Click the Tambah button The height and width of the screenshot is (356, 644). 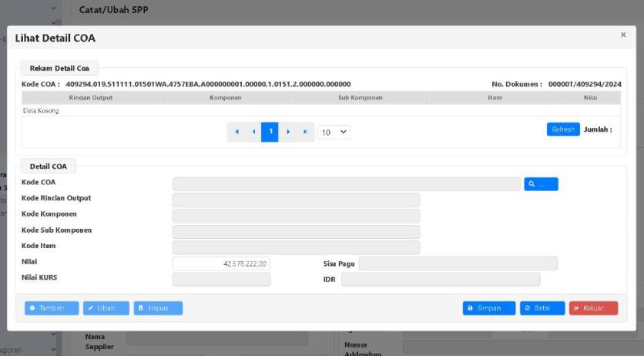point(52,308)
